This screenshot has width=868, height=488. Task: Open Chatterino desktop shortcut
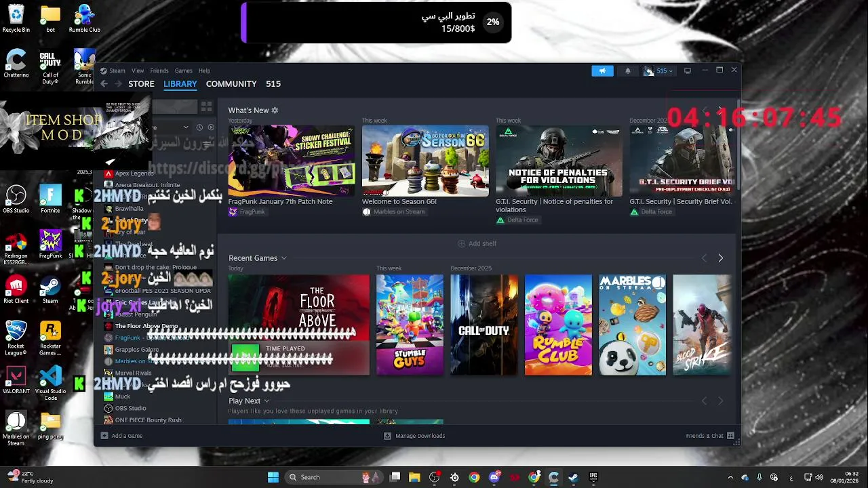(16, 64)
